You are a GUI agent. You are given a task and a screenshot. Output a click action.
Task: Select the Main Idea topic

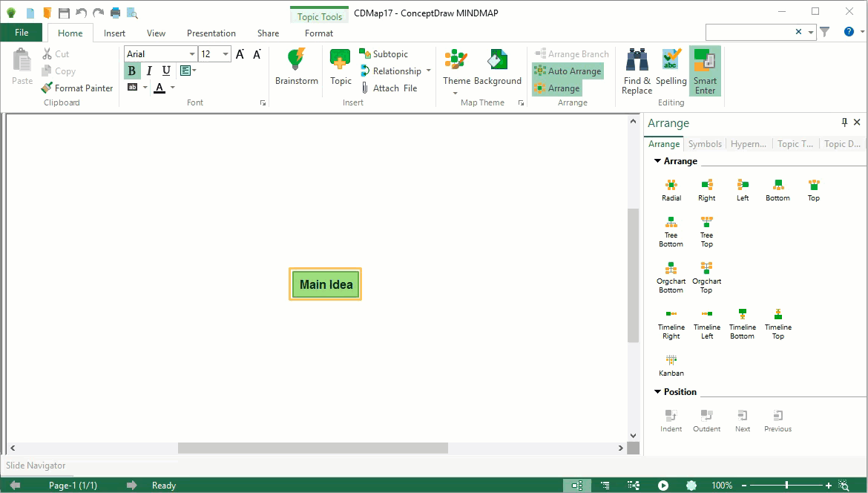click(x=326, y=284)
